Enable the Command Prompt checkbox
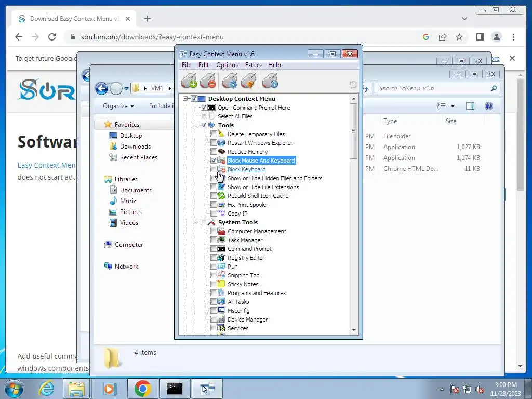 pos(214,249)
